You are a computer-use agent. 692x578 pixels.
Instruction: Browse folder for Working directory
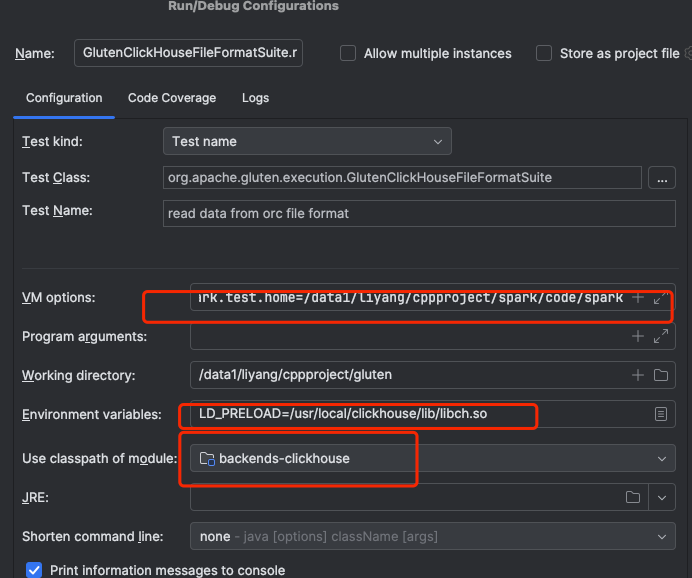661,375
